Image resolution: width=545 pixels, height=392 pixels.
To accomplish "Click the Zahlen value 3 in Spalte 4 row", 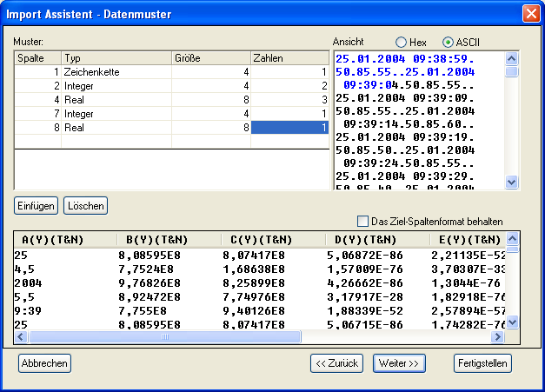I will (x=289, y=100).
